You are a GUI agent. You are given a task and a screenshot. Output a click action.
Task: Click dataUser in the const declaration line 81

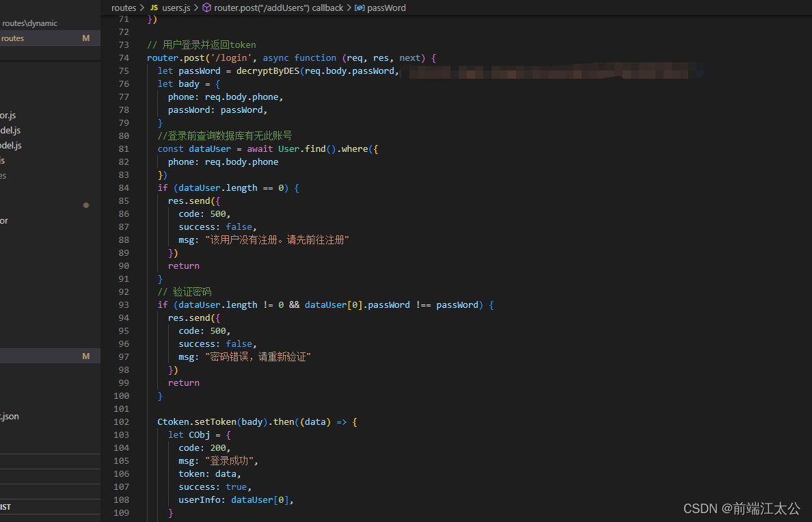(x=210, y=148)
